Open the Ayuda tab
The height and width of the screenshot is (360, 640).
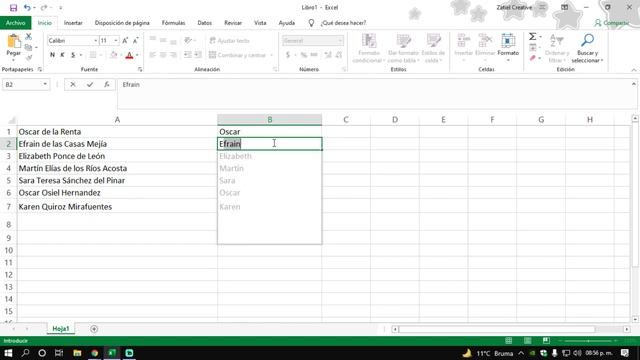287,23
